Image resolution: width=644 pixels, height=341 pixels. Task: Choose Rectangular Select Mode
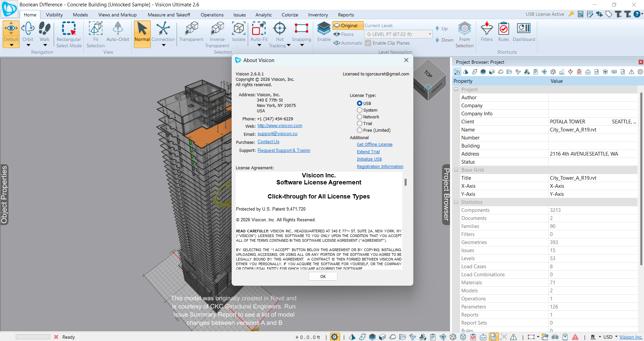click(69, 35)
